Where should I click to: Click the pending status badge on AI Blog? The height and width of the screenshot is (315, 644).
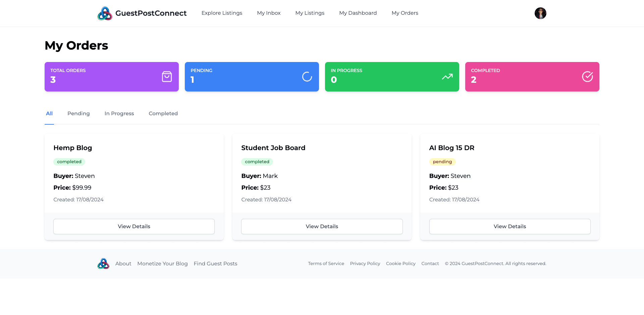tap(442, 162)
